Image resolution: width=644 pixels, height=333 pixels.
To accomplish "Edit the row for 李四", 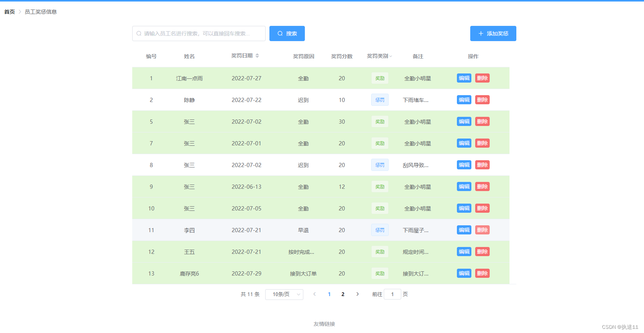I will (464, 230).
